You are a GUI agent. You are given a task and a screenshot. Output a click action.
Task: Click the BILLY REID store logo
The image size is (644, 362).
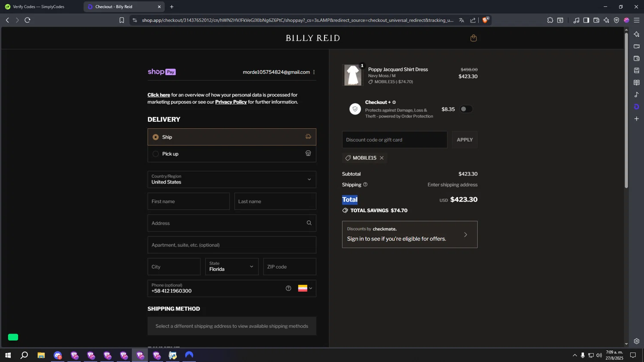coord(313,38)
